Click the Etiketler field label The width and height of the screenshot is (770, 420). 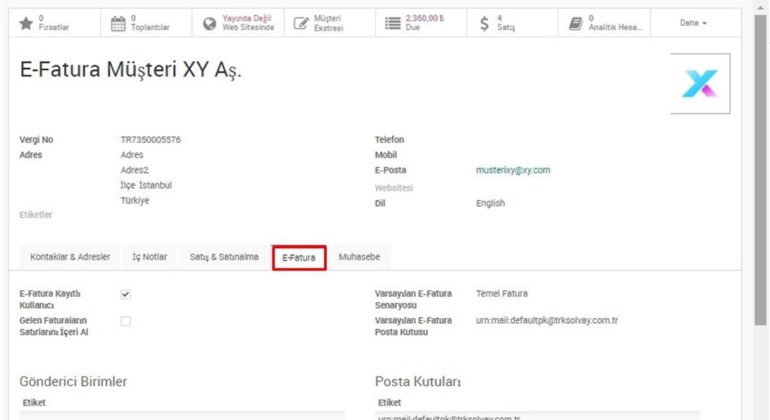(35, 215)
